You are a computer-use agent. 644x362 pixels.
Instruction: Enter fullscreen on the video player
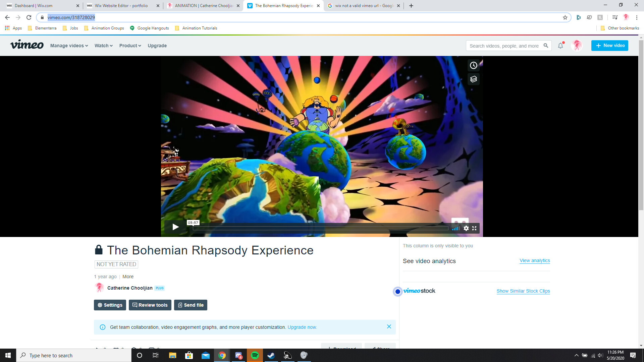click(x=474, y=228)
